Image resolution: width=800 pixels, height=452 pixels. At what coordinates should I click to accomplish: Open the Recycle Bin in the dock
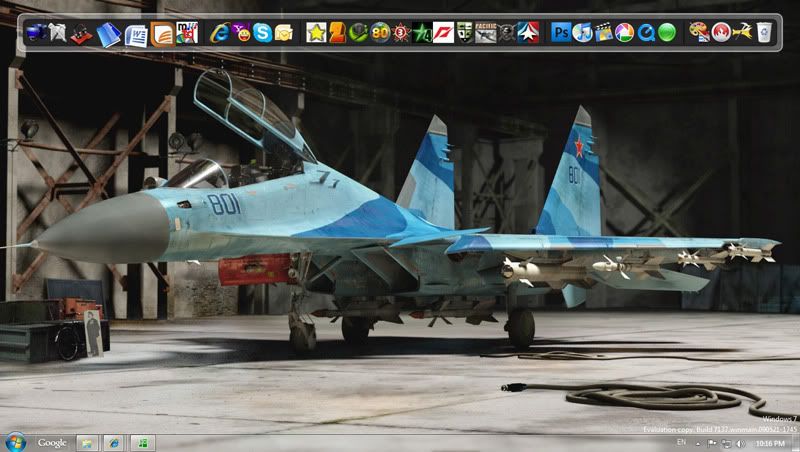coord(764,33)
